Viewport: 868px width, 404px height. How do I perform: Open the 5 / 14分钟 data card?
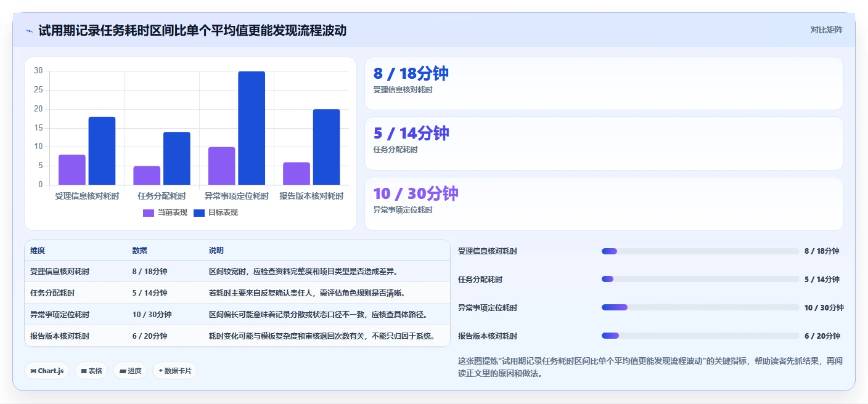604,143
